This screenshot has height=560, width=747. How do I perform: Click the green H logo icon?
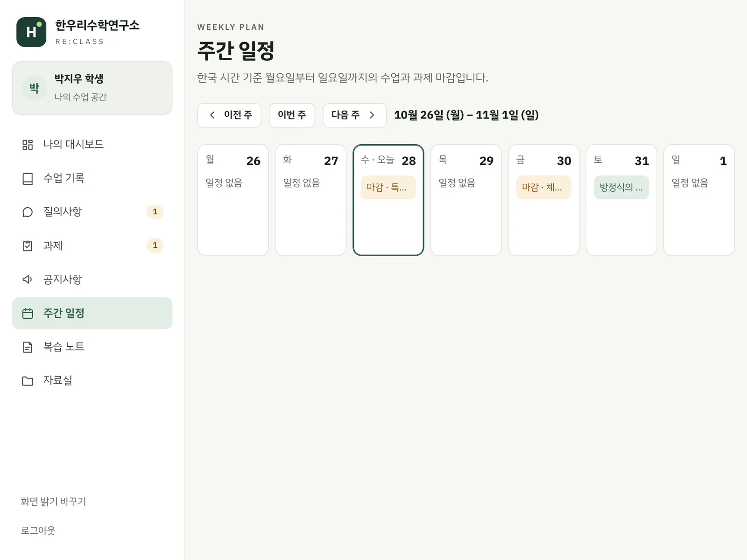point(31,32)
